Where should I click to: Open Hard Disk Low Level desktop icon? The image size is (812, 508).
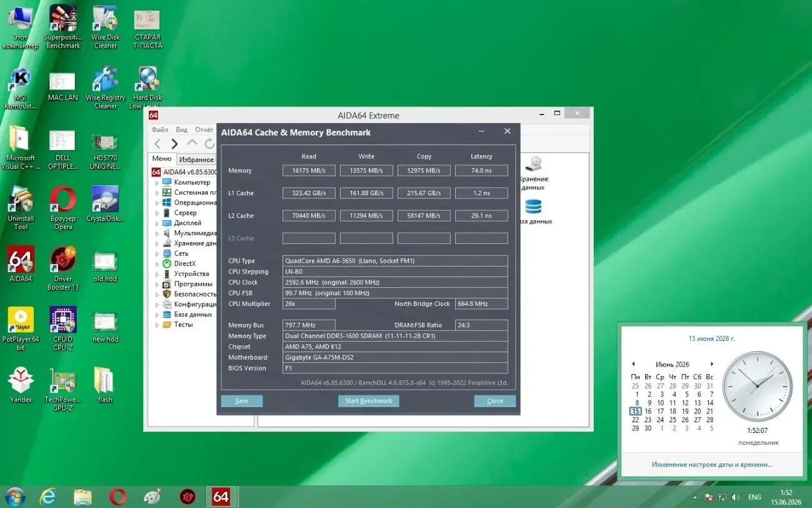tap(148, 88)
